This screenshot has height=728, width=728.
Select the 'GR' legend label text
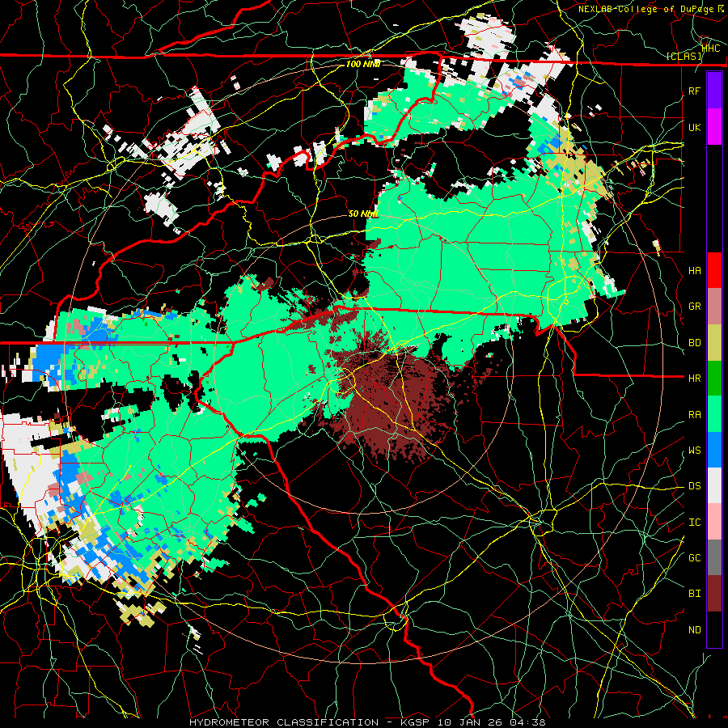click(x=695, y=307)
